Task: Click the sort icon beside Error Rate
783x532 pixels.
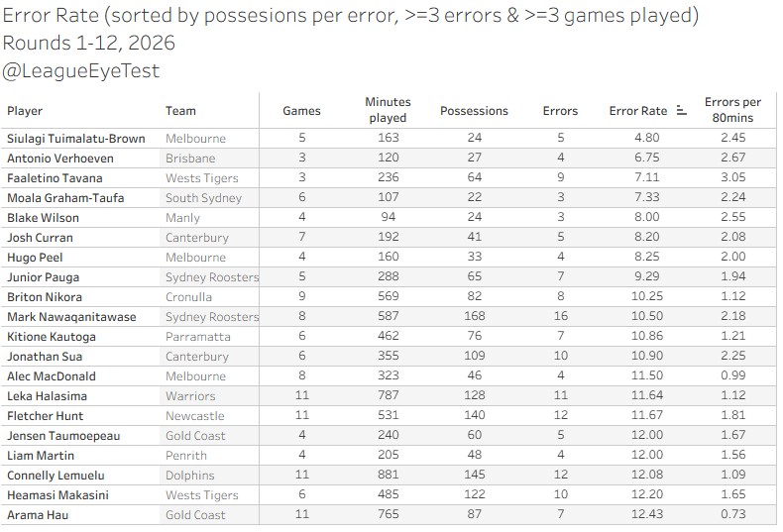Action: [682, 110]
